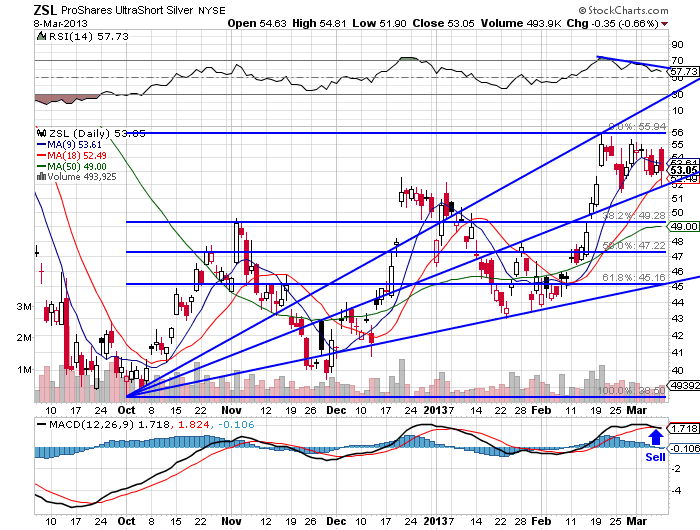Click the 49.00 MA(50) price tag

(x=684, y=227)
